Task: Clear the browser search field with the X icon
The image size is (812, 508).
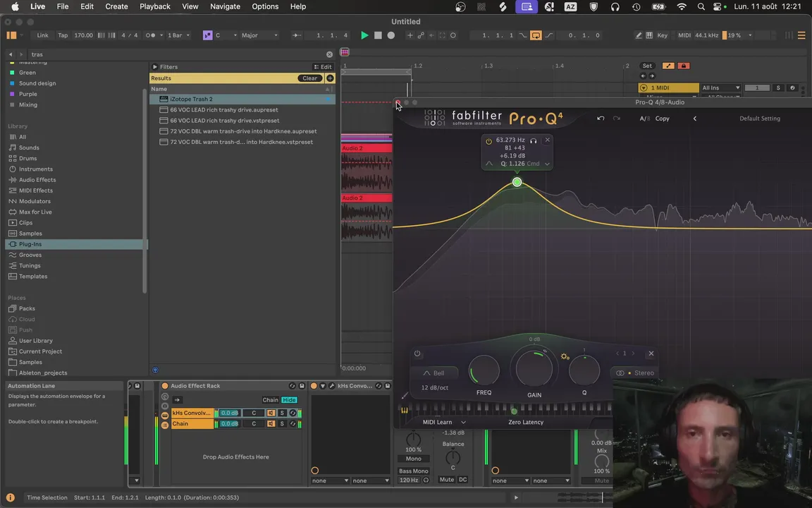Action: (x=329, y=54)
